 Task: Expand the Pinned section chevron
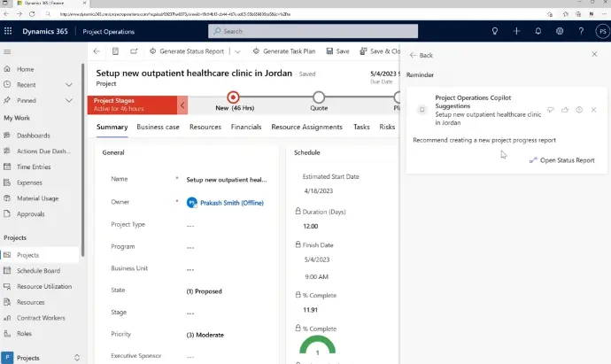pyautogui.click(x=69, y=100)
